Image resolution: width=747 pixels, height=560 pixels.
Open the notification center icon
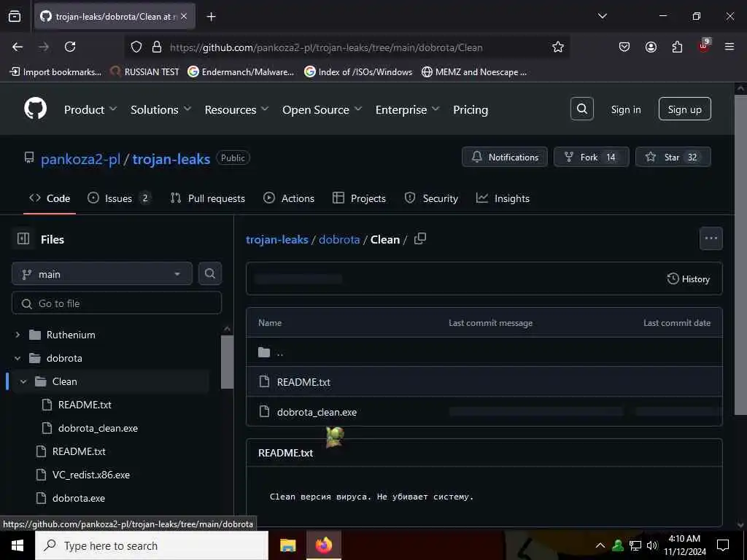(723, 545)
